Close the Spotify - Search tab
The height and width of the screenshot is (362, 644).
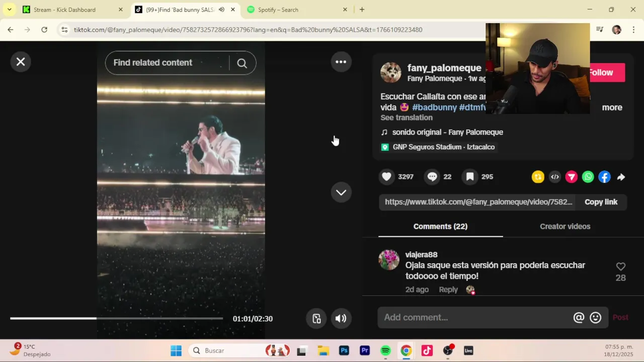coord(345,10)
